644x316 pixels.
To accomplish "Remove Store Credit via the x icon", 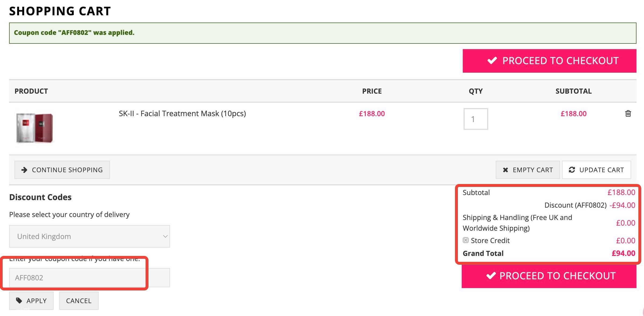I will [x=466, y=240].
